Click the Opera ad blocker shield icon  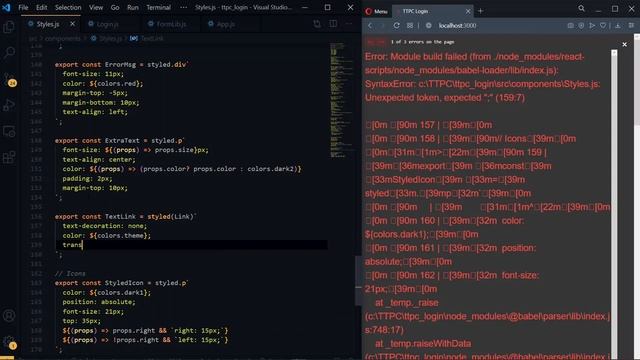[581, 25]
